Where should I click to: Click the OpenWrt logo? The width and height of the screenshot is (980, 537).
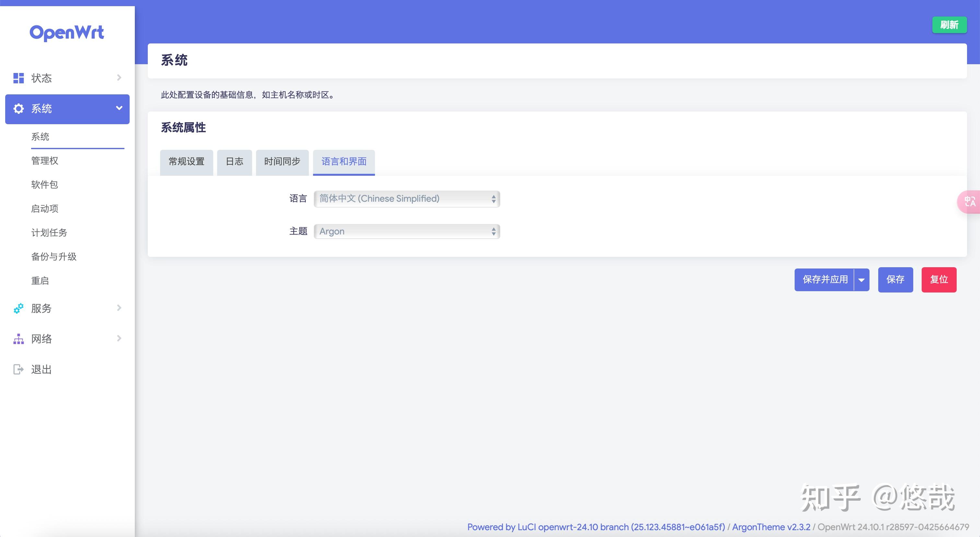[67, 33]
